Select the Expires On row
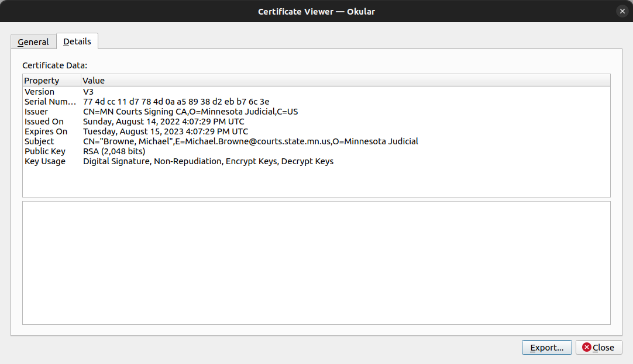Viewport: 633px width, 364px height. 316,131
